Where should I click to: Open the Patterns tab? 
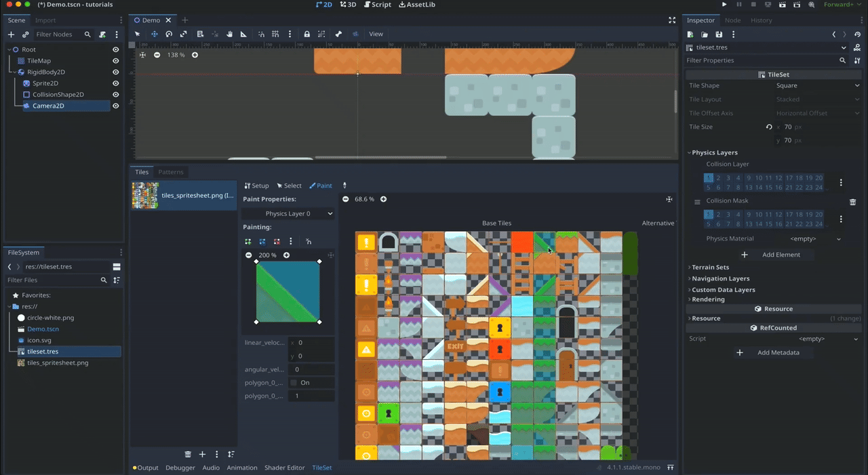tap(171, 172)
